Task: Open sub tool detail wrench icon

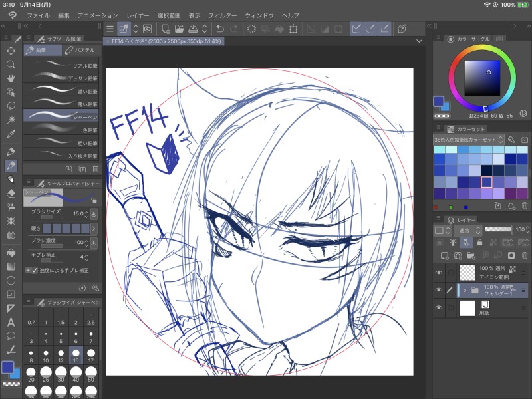Action: (96, 288)
